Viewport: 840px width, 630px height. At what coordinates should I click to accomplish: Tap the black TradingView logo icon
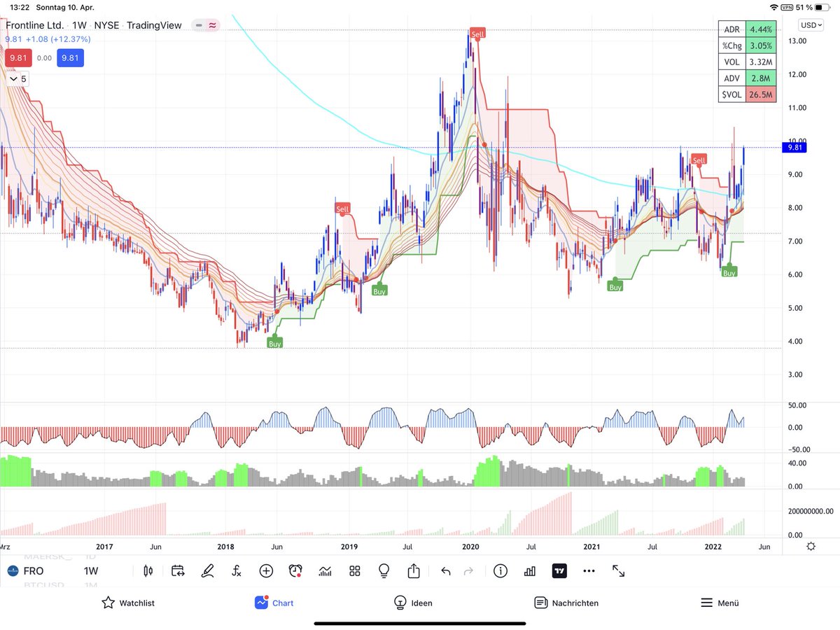point(559,571)
